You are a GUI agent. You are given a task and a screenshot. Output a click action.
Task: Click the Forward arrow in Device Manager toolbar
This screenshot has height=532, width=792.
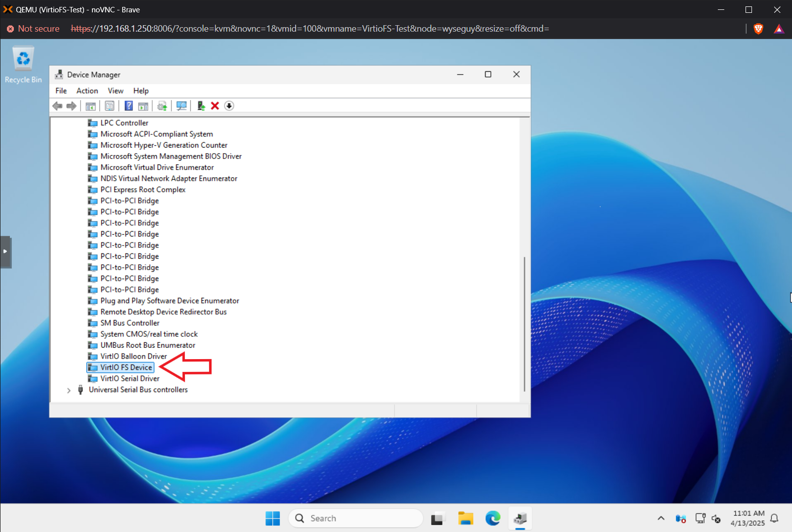72,106
